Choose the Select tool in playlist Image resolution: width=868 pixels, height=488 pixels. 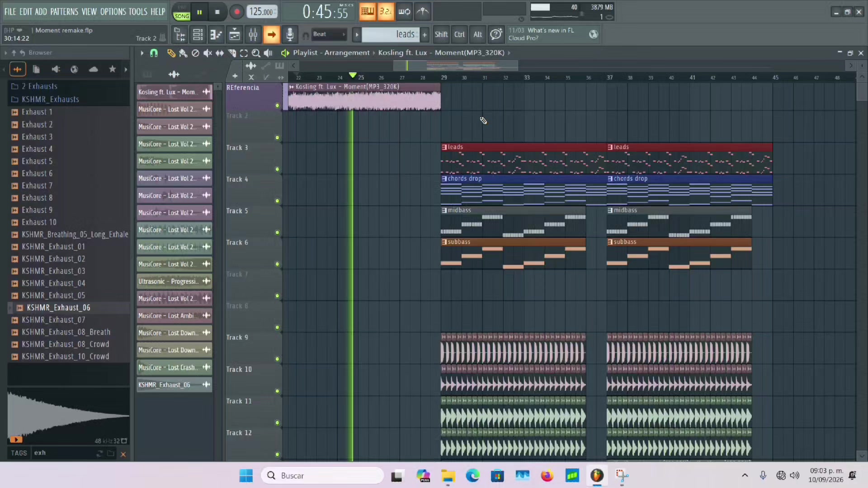click(244, 53)
